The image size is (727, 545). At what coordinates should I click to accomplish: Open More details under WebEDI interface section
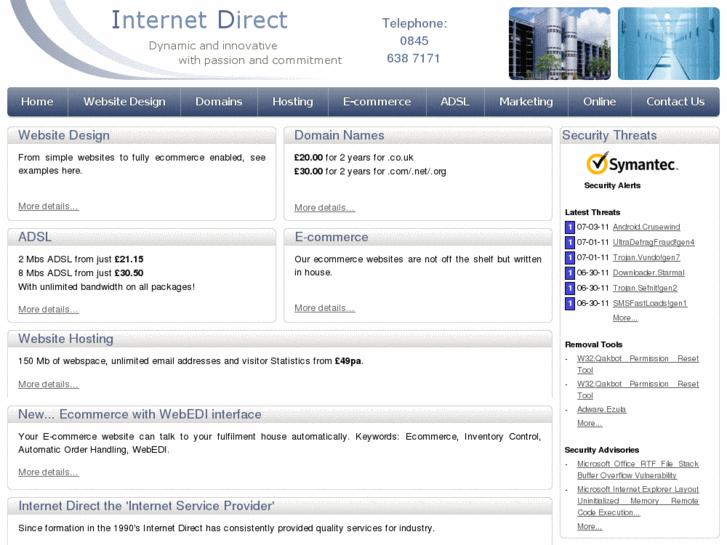point(48,472)
